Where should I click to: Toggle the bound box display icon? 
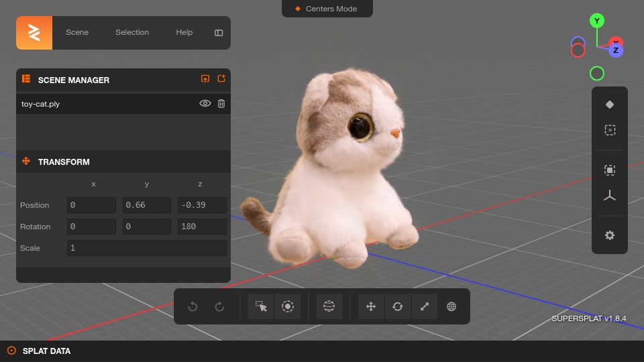tap(610, 170)
